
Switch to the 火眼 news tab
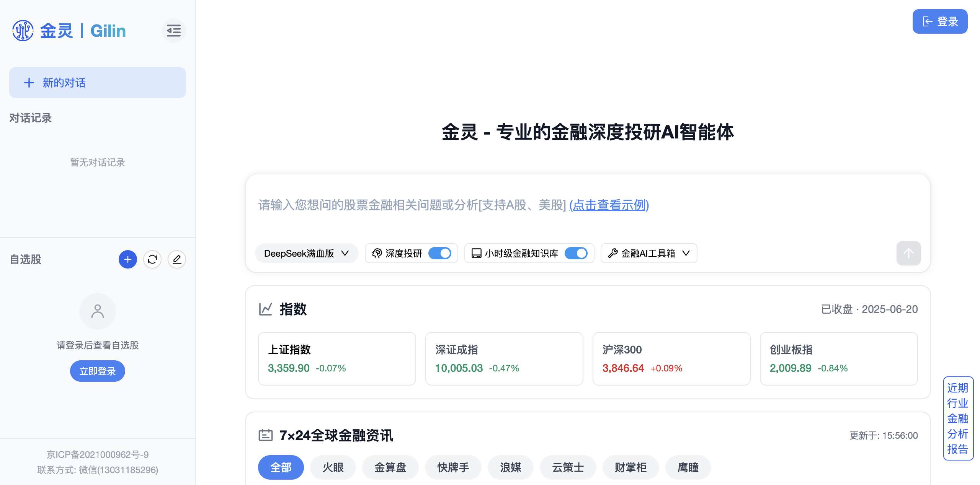tap(333, 467)
